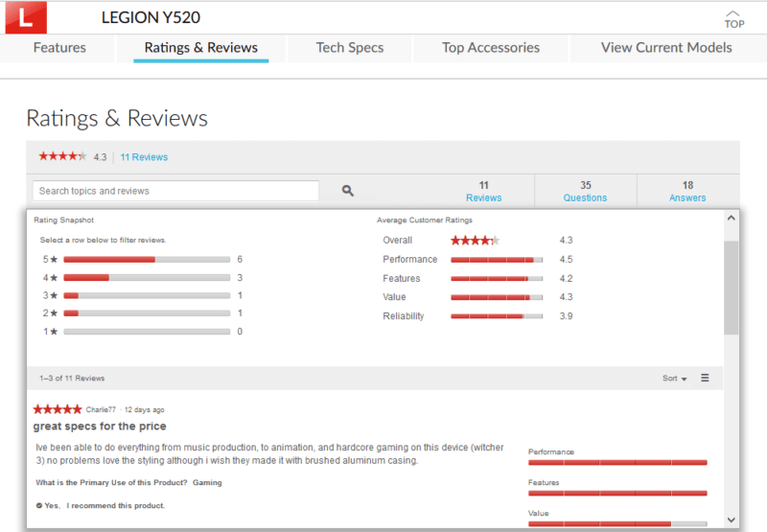Open Top Accessories tab
This screenshot has height=532, width=767.
(491, 47)
